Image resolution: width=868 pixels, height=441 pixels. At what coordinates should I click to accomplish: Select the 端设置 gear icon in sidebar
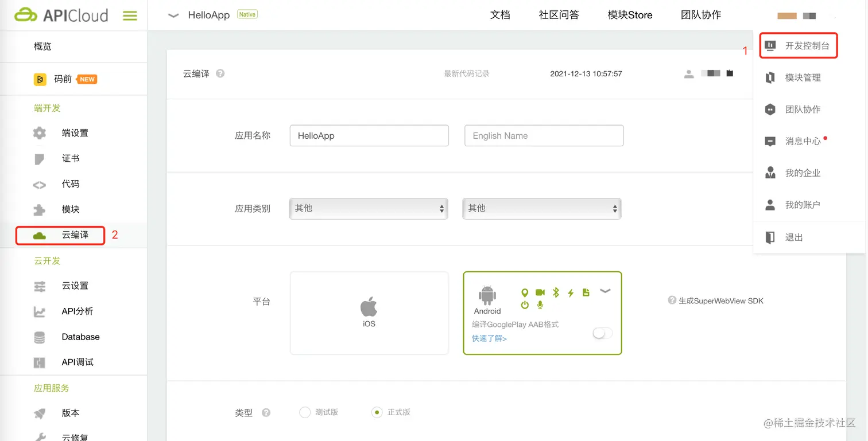tap(39, 133)
